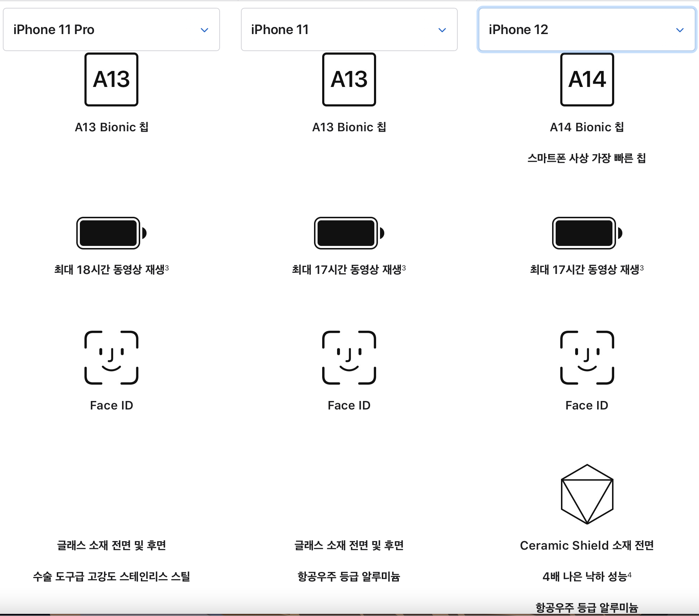Click footnote 3 beside 최대 18시간 동영상 재생
Image resolution: width=699 pixels, height=616 pixels.
pos(167,268)
